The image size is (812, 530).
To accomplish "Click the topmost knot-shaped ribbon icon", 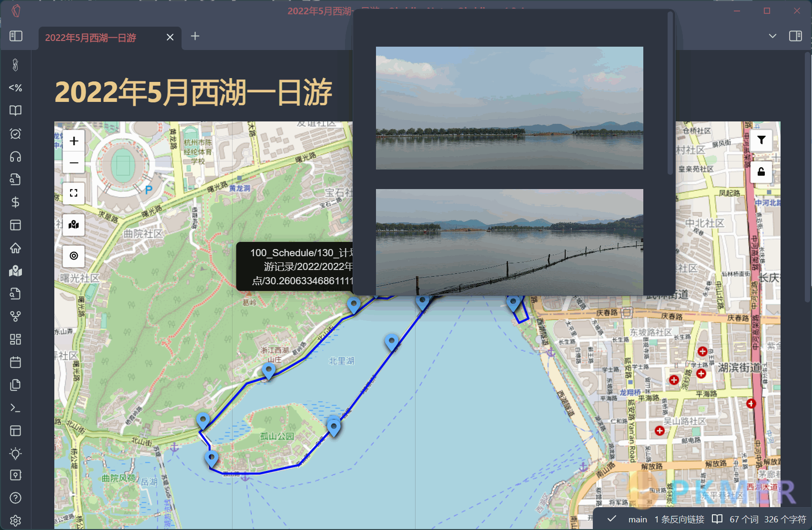I will tap(15, 65).
